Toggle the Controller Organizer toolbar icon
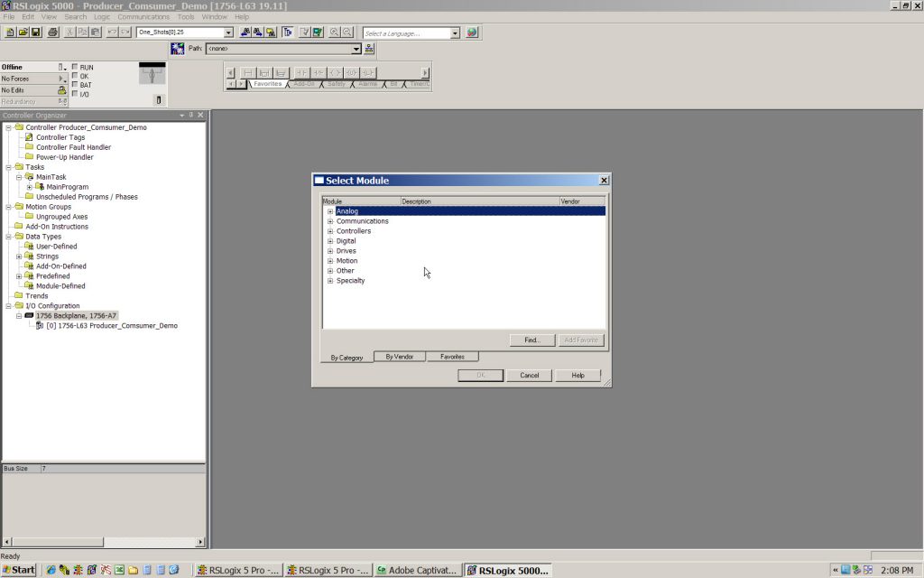 (288, 32)
